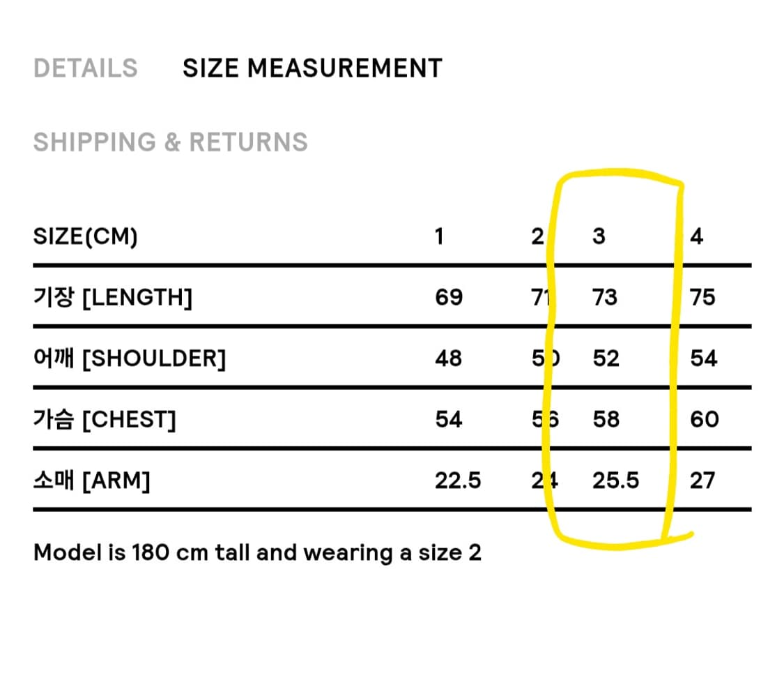Click length value 73 for size 3

coord(605,297)
